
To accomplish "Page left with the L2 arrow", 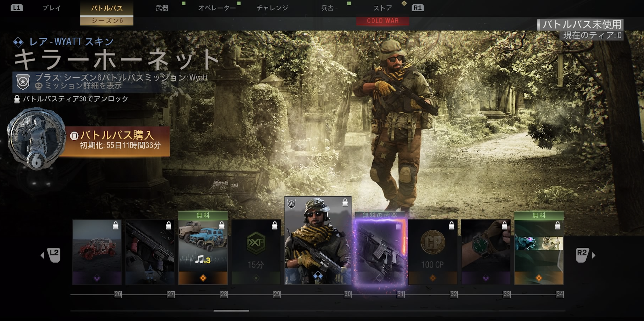I will pos(51,255).
